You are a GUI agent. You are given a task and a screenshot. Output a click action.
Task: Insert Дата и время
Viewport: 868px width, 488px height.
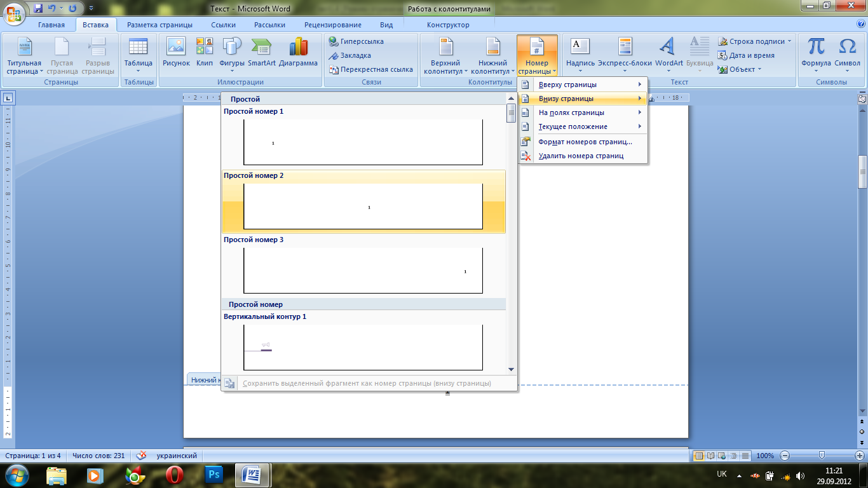pyautogui.click(x=747, y=55)
